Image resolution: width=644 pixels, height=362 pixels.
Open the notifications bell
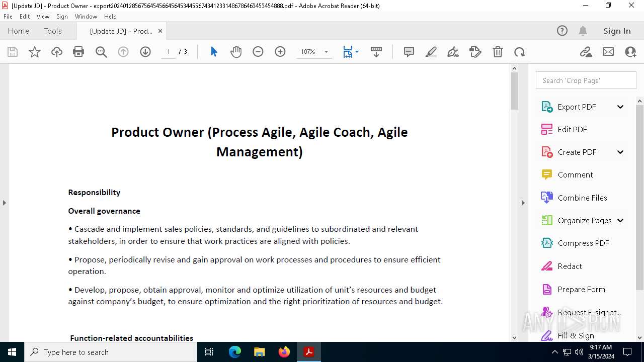(583, 31)
